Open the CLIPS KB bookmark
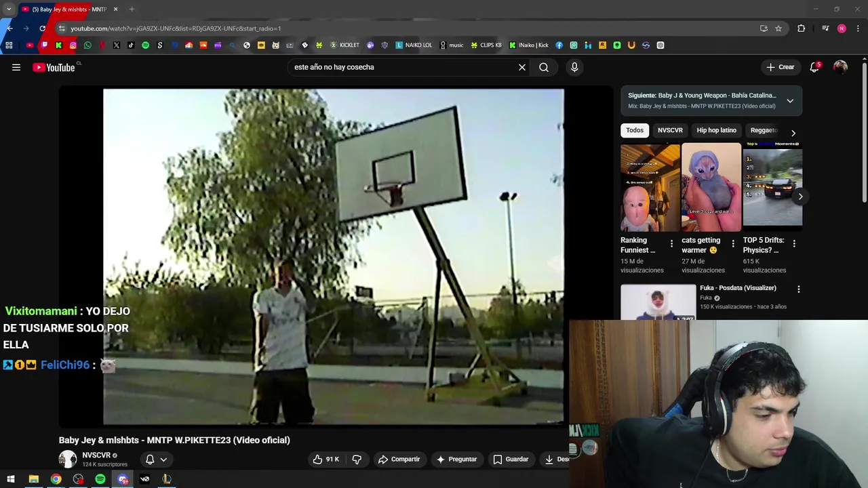 [x=486, y=45]
